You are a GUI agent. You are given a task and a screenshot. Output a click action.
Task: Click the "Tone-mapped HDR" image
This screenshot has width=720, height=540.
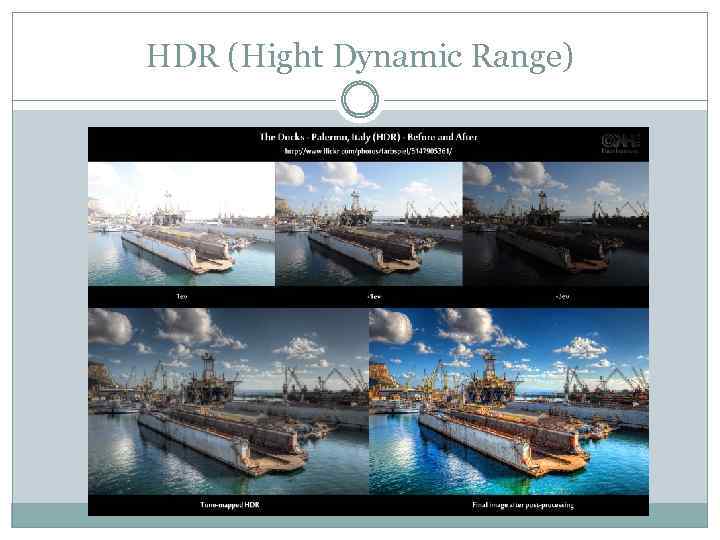(228, 401)
